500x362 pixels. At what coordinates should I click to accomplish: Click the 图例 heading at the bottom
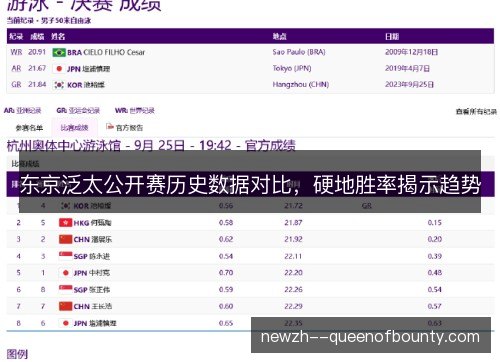pos(17,354)
